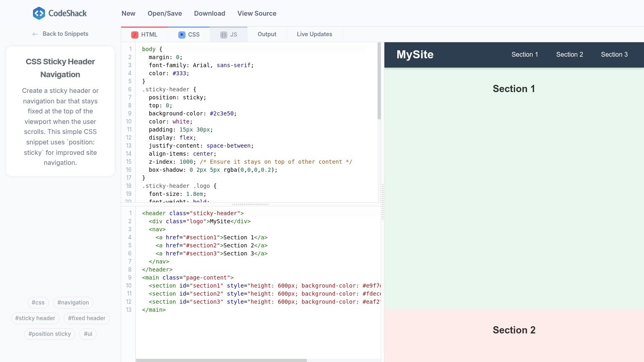Click the MySite logo in preview

(415, 55)
